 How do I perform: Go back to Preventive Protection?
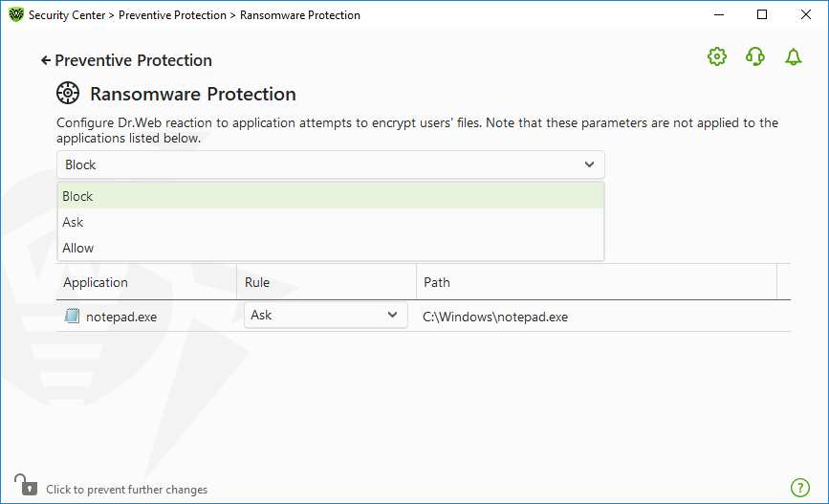(133, 61)
